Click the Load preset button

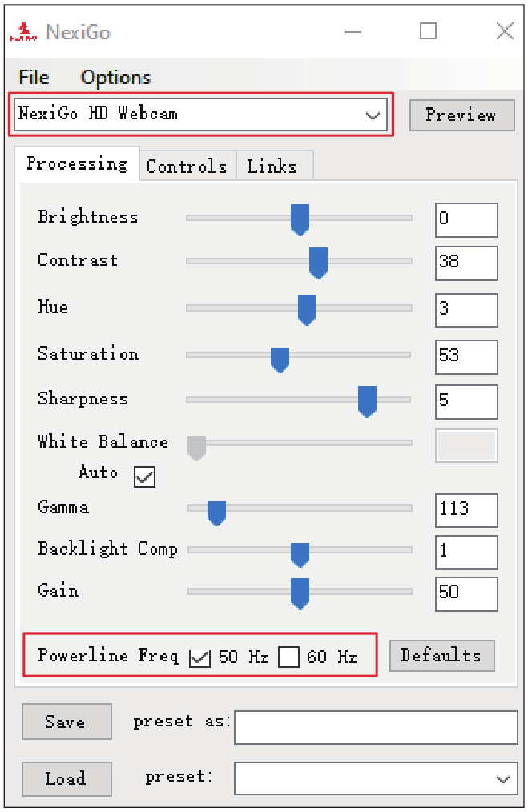click(67, 778)
